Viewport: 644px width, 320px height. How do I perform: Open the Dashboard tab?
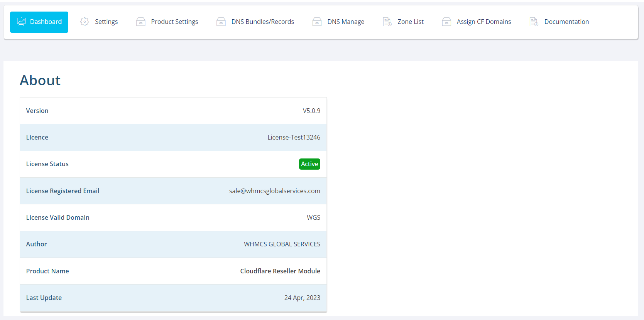click(x=39, y=22)
